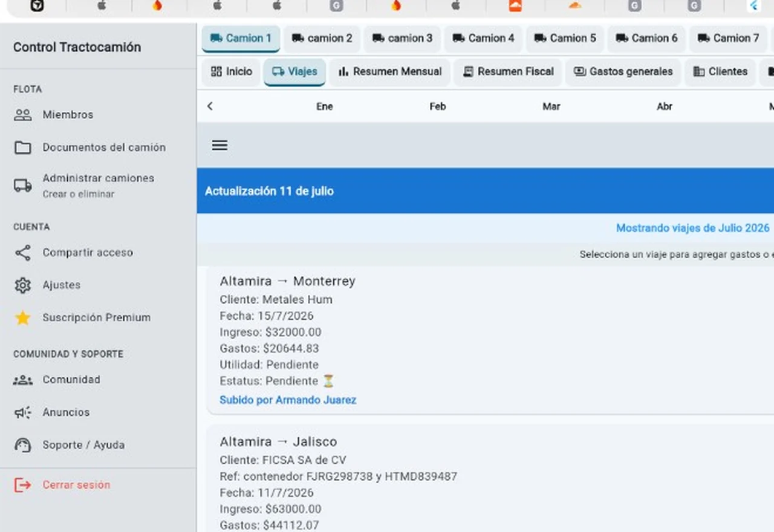This screenshot has width=774, height=532.
Task: Select the Mar month
Action: tap(551, 106)
